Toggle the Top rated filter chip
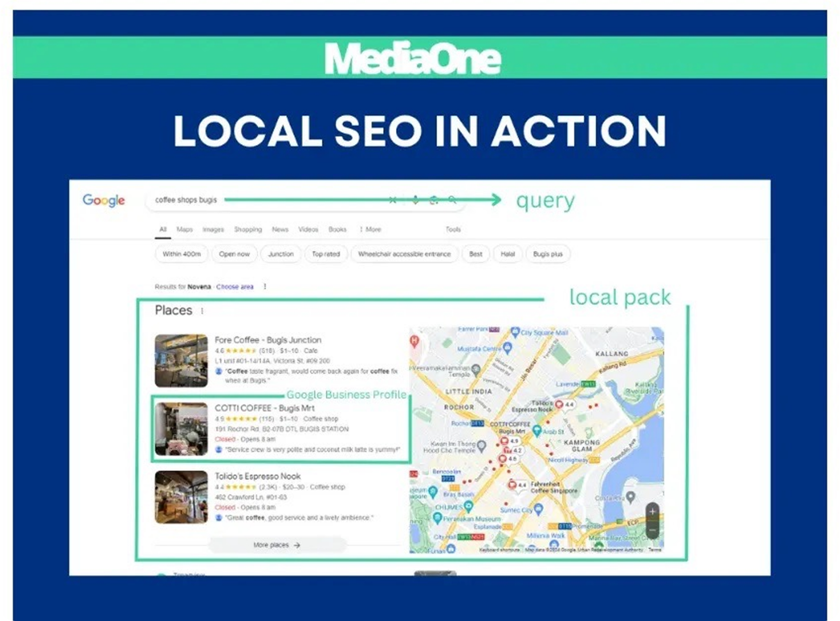The image size is (840, 621). [x=326, y=254]
